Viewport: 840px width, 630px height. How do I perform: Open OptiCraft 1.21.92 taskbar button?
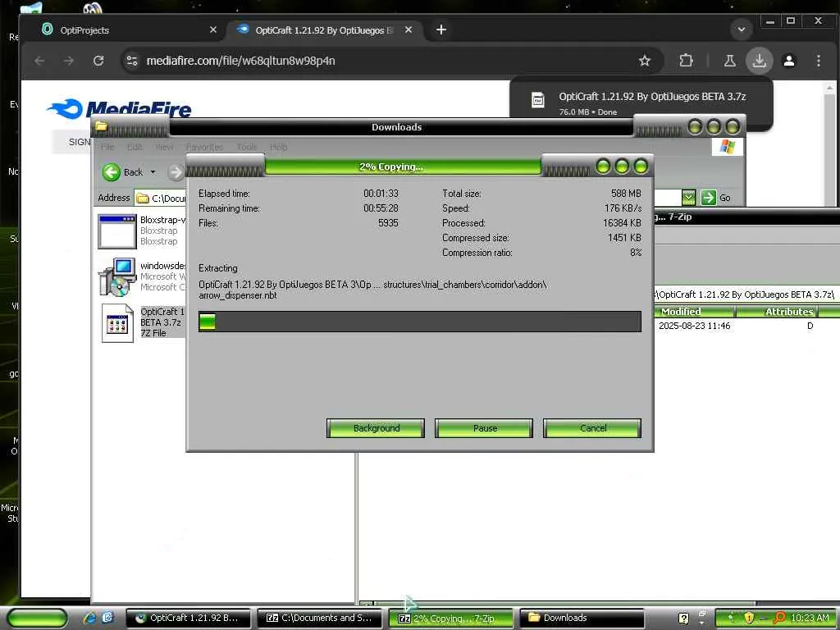[x=188, y=618]
